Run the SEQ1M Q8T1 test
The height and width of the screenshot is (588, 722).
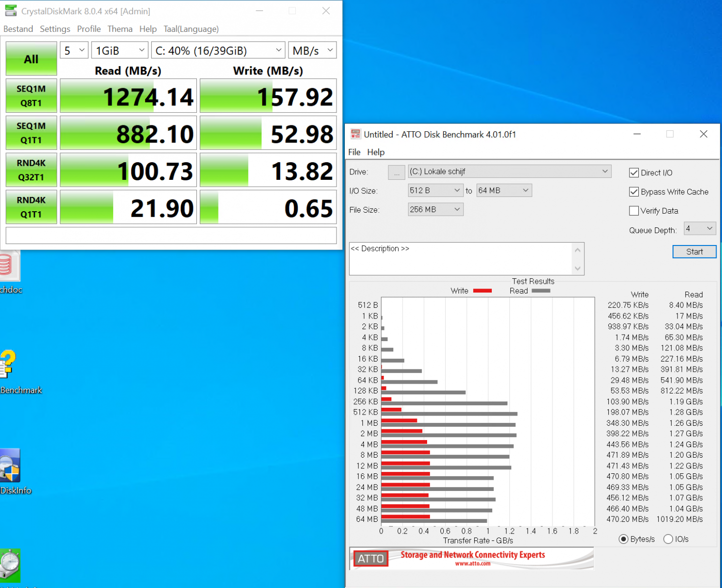click(31, 96)
